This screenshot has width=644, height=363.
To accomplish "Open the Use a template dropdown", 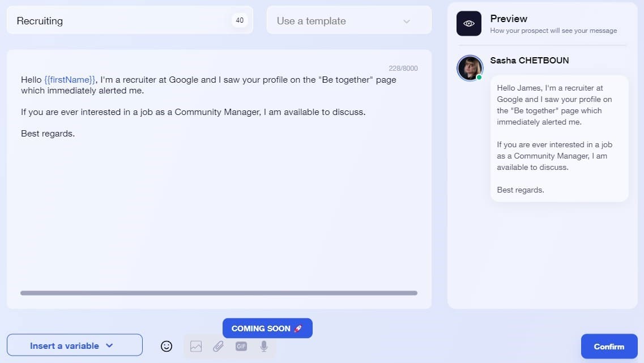I will click(x=349, y=20).
